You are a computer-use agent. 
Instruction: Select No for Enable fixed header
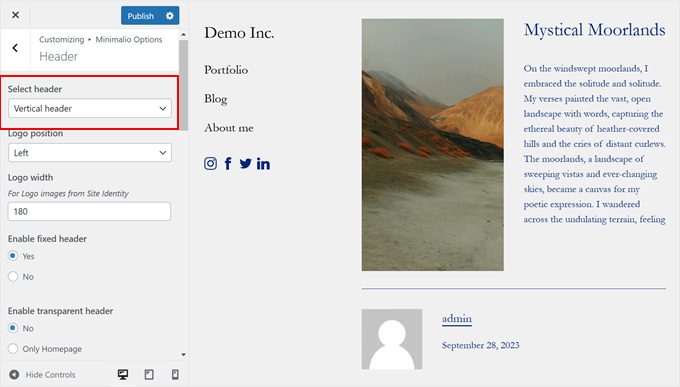13,276
